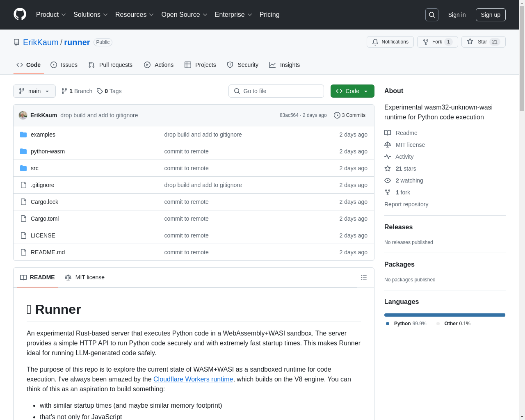Select the README tab in file viewer
The width and height of the screenshot is (525, 420).
point(37,278)
